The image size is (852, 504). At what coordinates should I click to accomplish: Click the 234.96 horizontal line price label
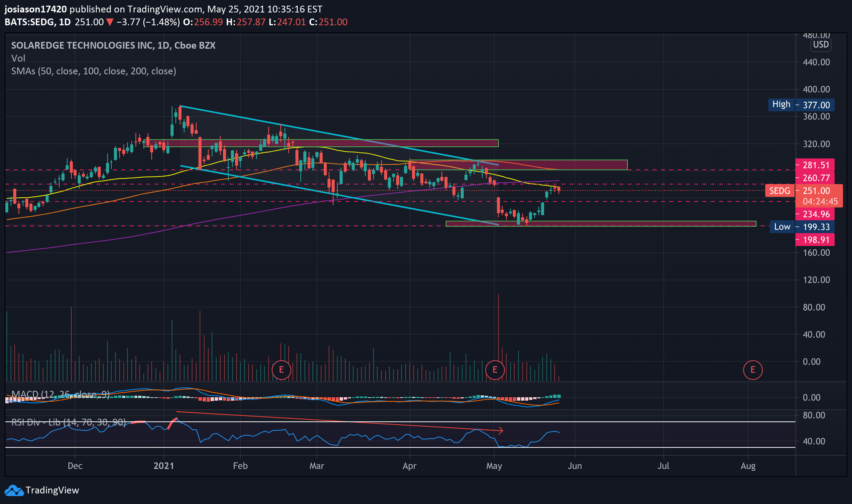click(x=815, y=214)
